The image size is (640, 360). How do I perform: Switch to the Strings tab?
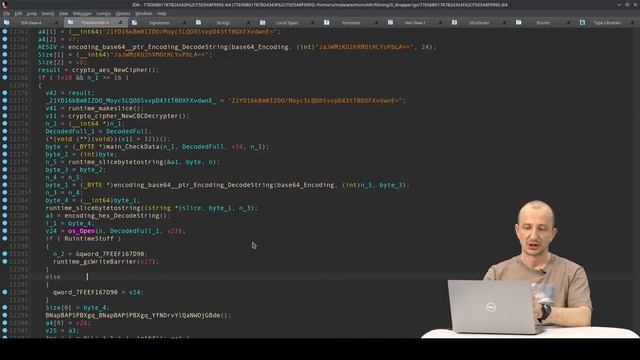coord(223,23)
